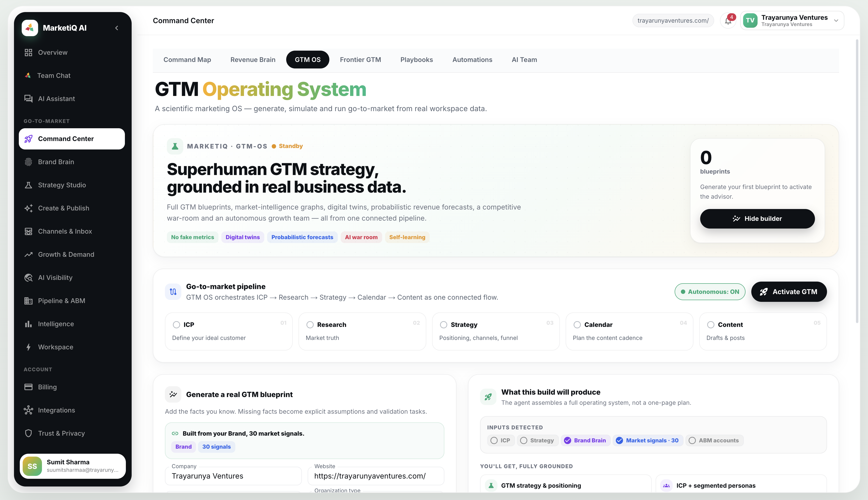Open AI Visibility search icon

pyautogui.click(x=28, y=277)
